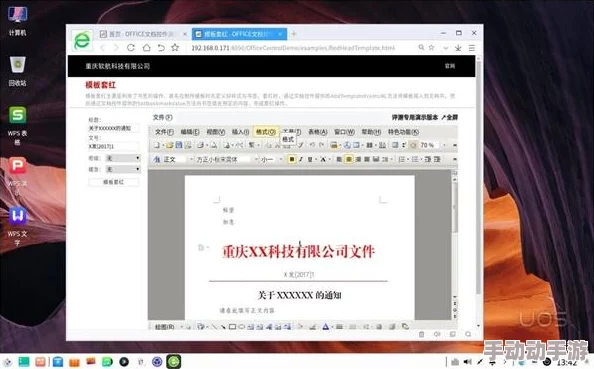Open the 文件(F) menu in the editor menu bar
This screenshot has width=594, height=369.
(x=164, y=132)
